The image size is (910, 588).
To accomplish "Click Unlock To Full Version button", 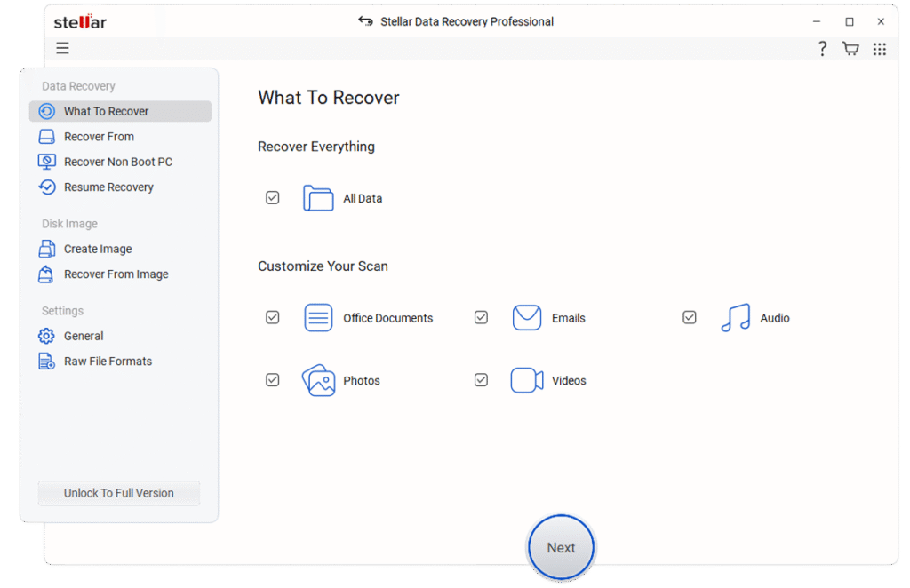I will click(x=119, y=493).
